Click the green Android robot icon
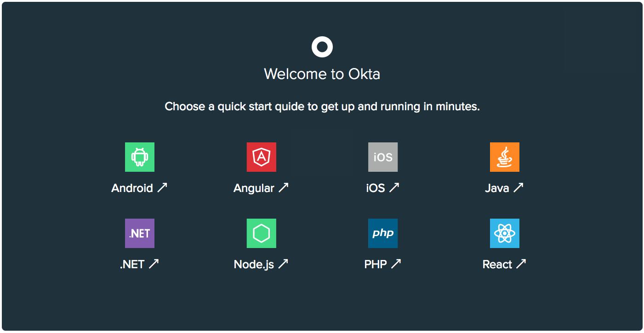The image size is (644, 333). [x=140, y=157]
